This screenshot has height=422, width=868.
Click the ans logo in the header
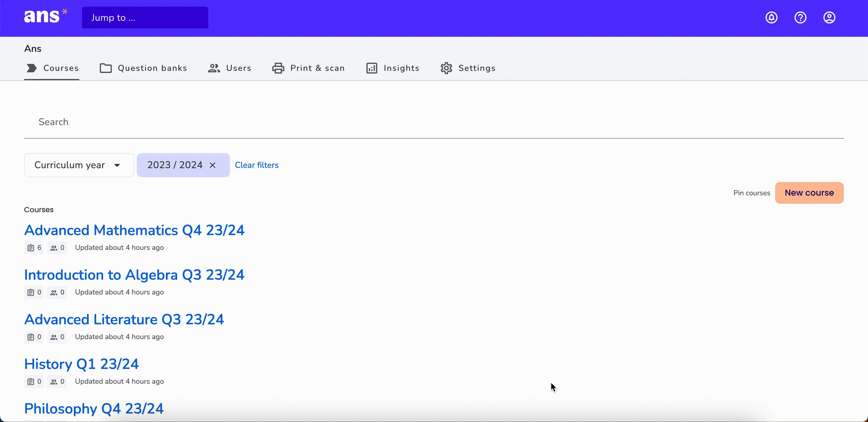(46, 16)
